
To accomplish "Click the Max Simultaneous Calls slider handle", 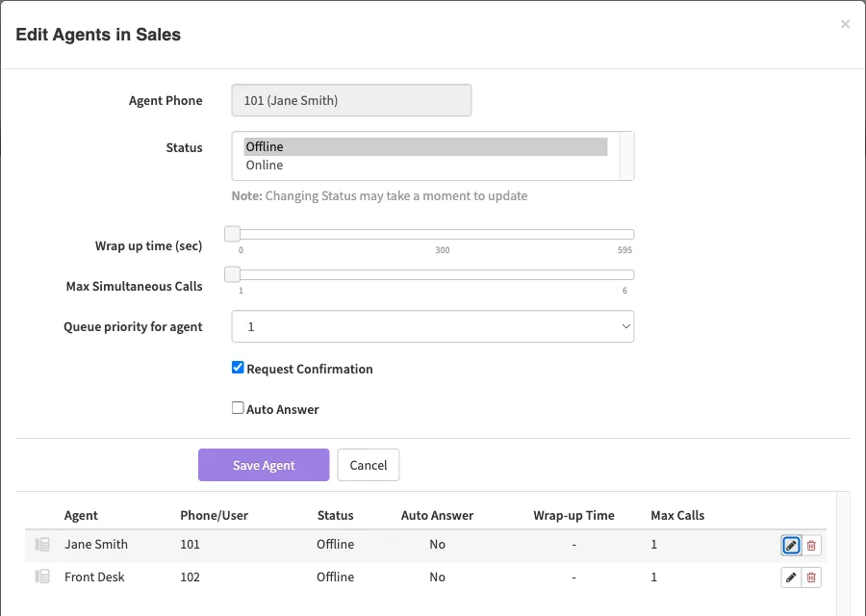I will (x=233, y=274).
